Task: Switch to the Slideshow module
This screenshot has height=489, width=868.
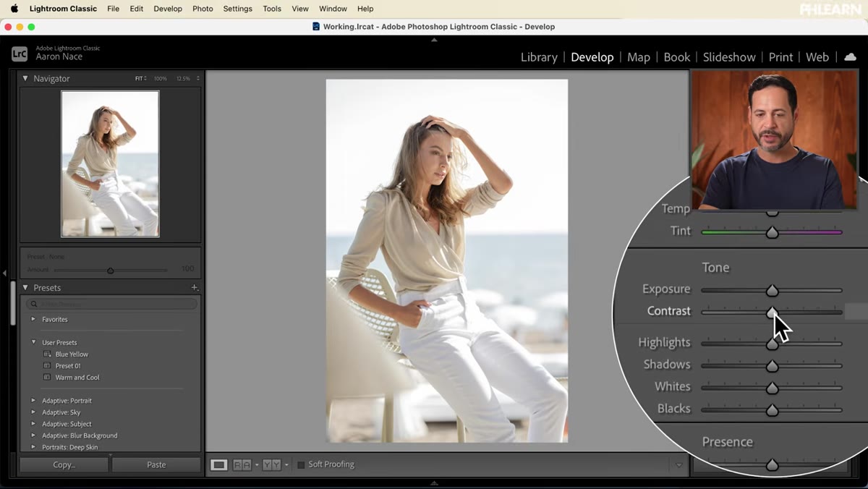Action: click(729, 57)
